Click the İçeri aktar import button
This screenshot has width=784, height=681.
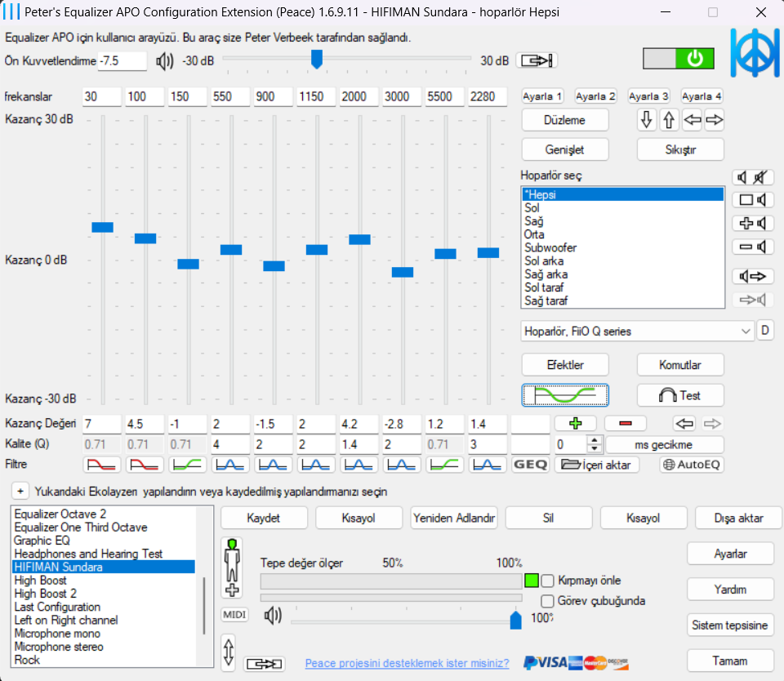(596, 465)
